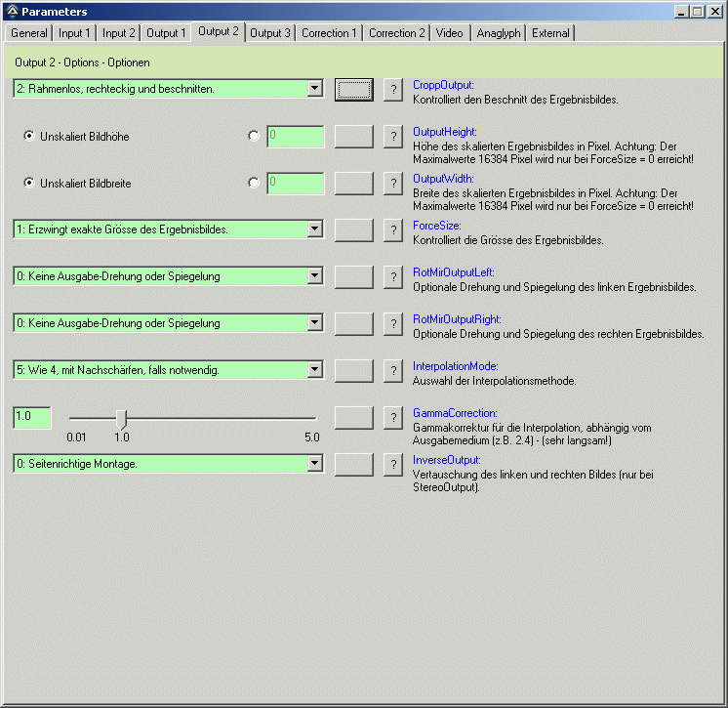Click '?' next to RotMirOutputRight
The width and height of the screenshot is (728, 708).
(x=392, y=324)
